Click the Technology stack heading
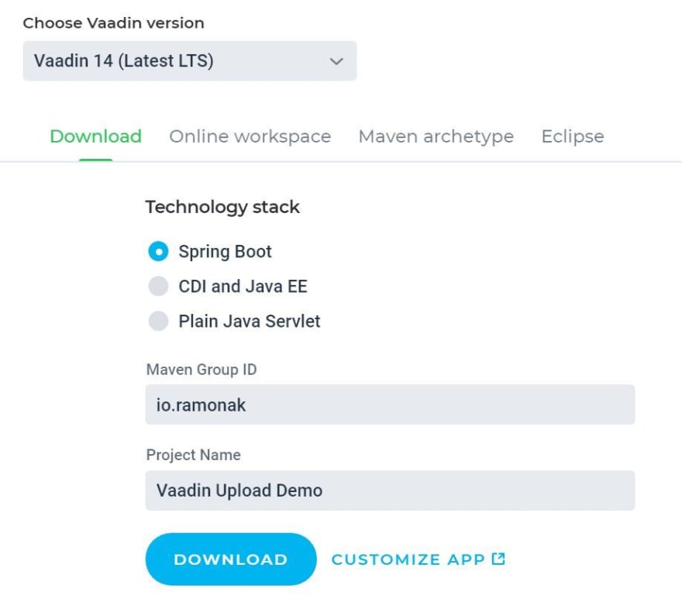 click(x=222, y=207)
